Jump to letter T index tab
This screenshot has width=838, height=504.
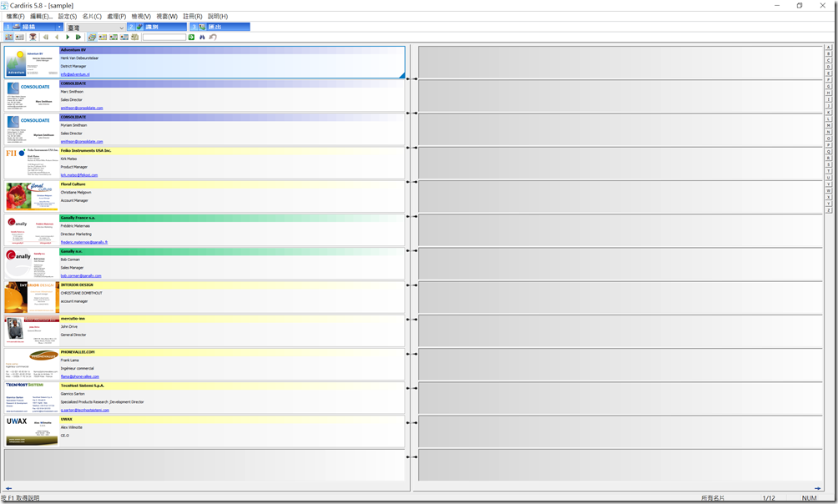829,171
